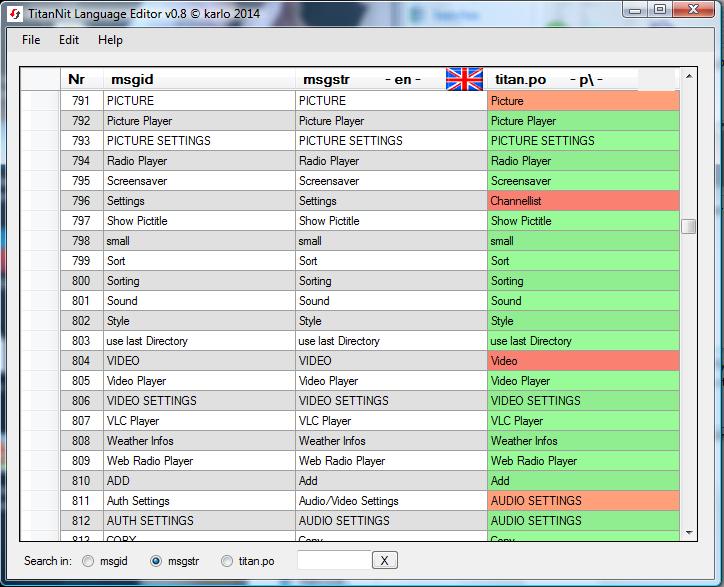Open the Edit menu
724x587 pixels.
(x=69, y=40)
